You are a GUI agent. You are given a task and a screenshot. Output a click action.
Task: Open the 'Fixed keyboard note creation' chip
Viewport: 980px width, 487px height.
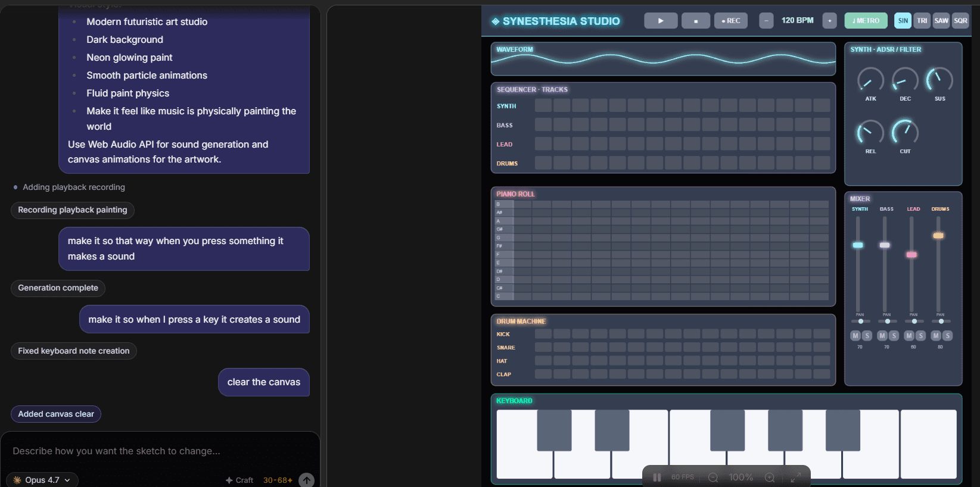pos(74,351)
